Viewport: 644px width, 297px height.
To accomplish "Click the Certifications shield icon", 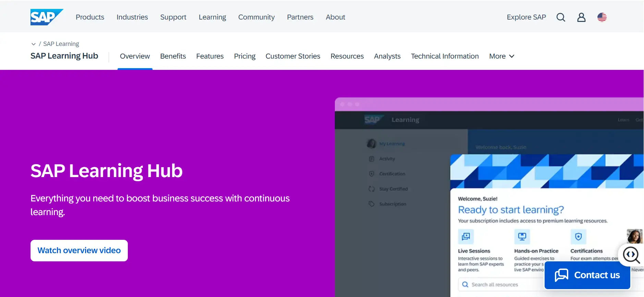I will click(x=578, y=236).
